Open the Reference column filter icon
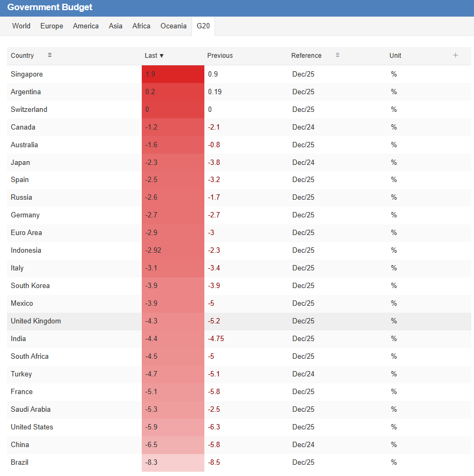The image size is (474, 476). pos(337,55)
